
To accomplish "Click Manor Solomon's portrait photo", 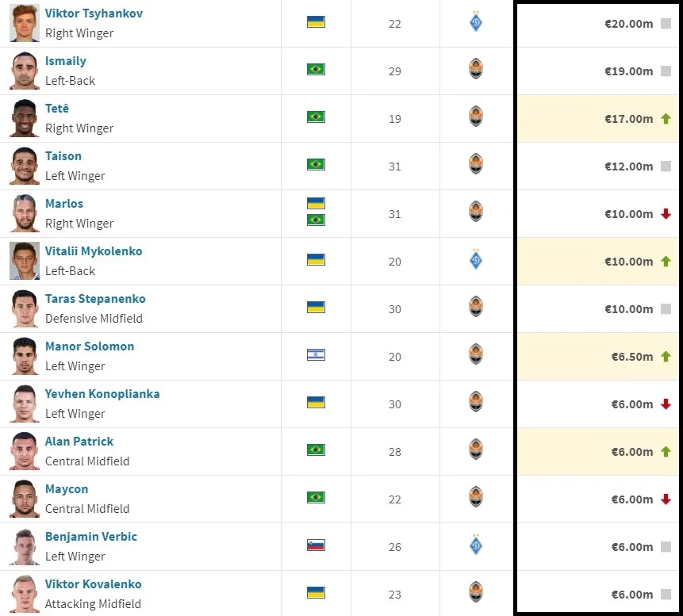I will pos(25,357).
